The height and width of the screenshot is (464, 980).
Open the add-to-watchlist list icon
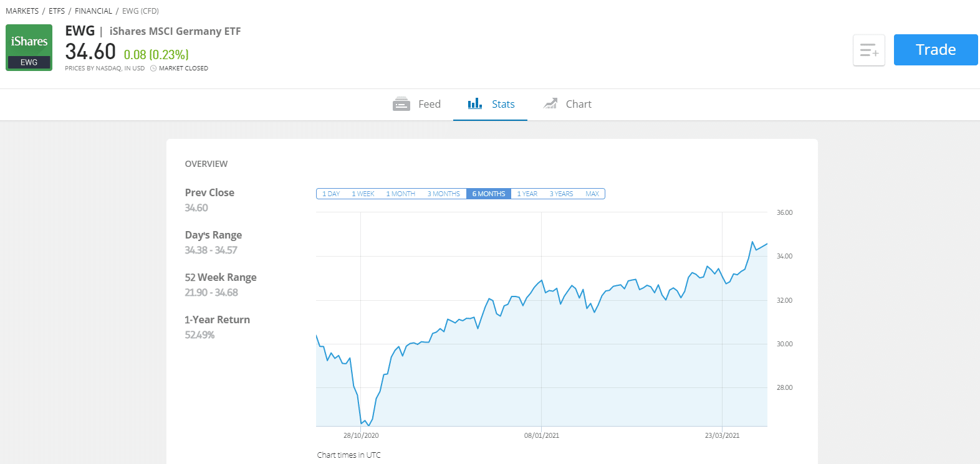869,50
